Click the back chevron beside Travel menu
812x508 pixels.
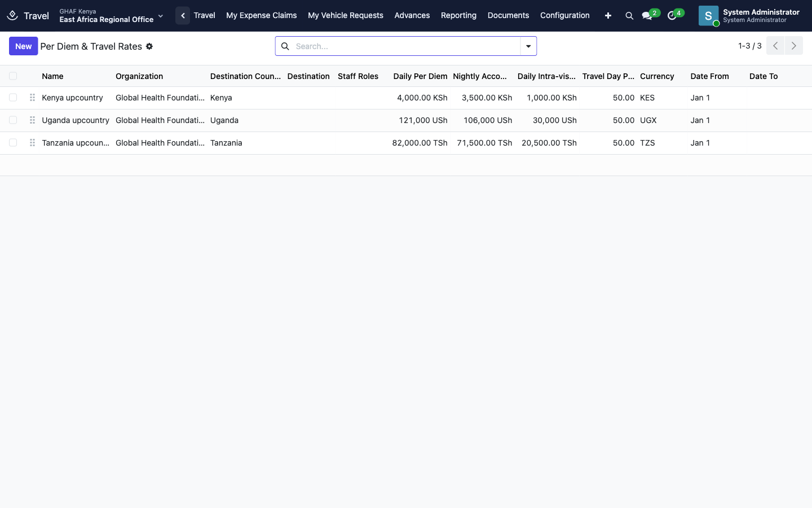click(x=183, y=16)
